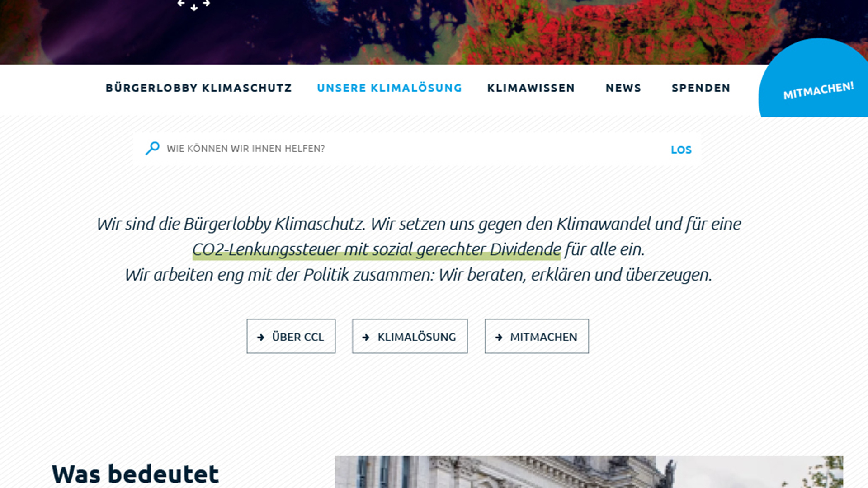Open the NEWS navigation item

coord(623,88)
